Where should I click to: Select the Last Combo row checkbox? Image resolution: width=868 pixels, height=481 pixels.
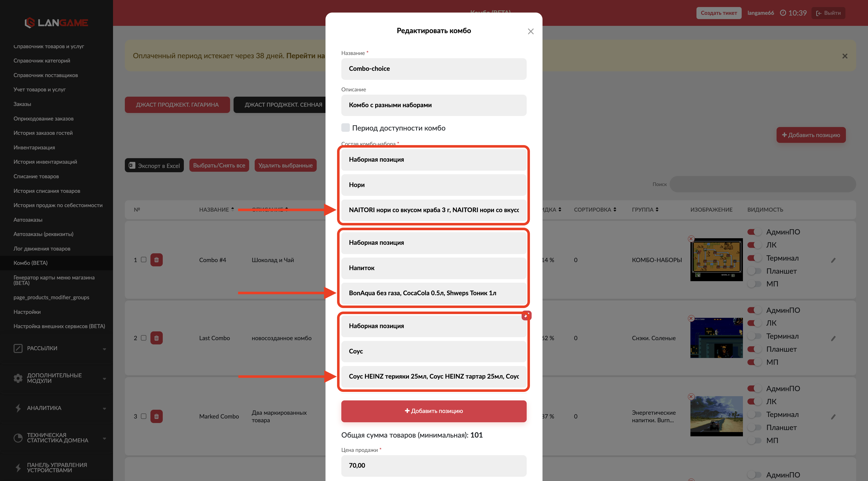[144, 338]
